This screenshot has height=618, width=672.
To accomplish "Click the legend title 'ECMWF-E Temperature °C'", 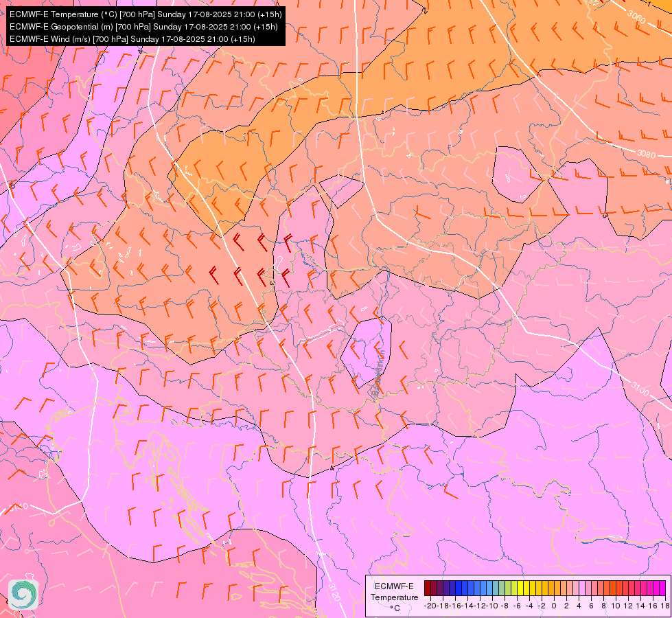I will (x=394, y=597).
